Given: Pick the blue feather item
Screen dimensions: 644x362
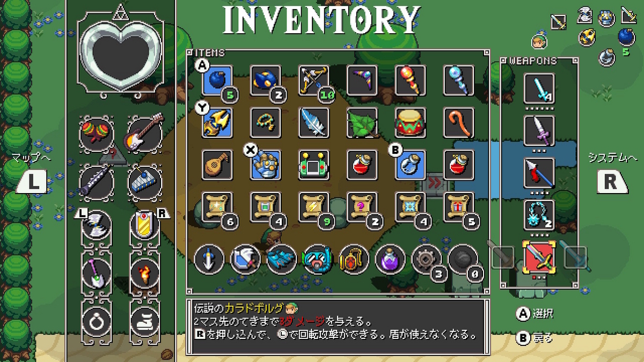Looking at the screenshot, I should point(314,123).
